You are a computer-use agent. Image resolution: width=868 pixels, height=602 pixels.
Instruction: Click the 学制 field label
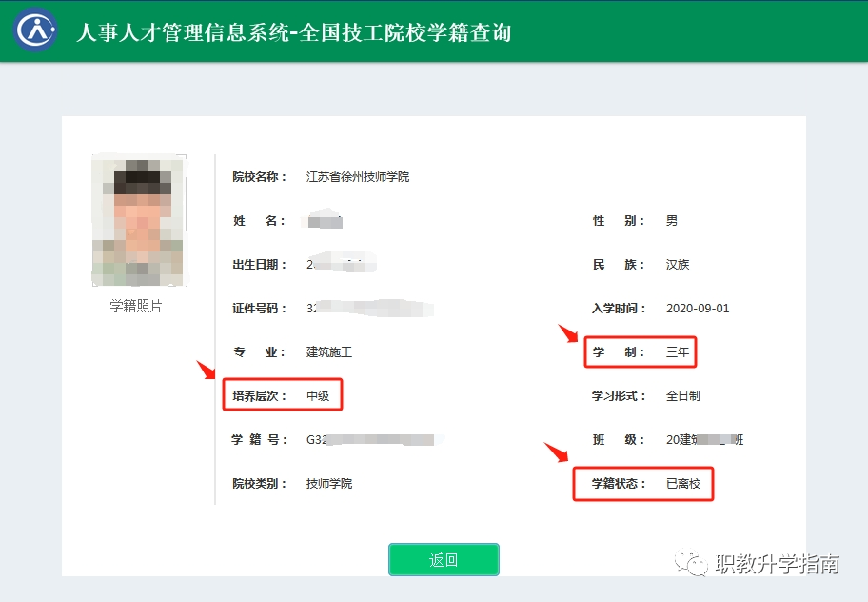pyautogui.click(x=619, y=351)
